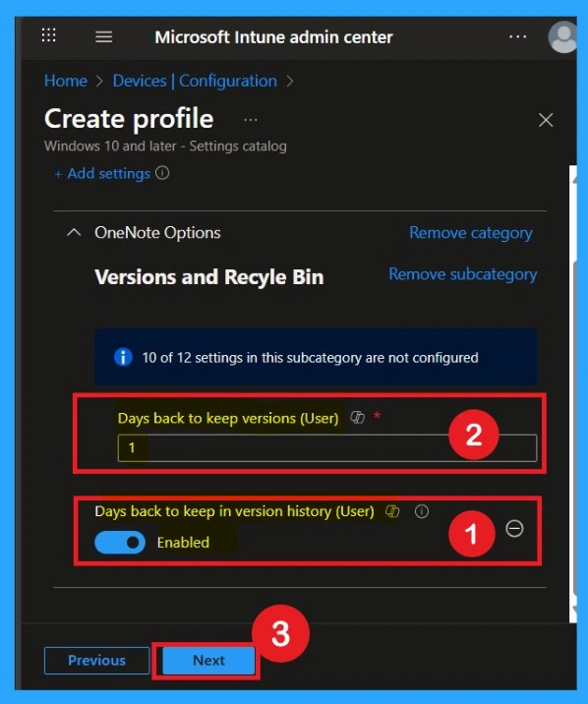
Task: Click Copilot icon beside version history label
Action: pos(392,511)
